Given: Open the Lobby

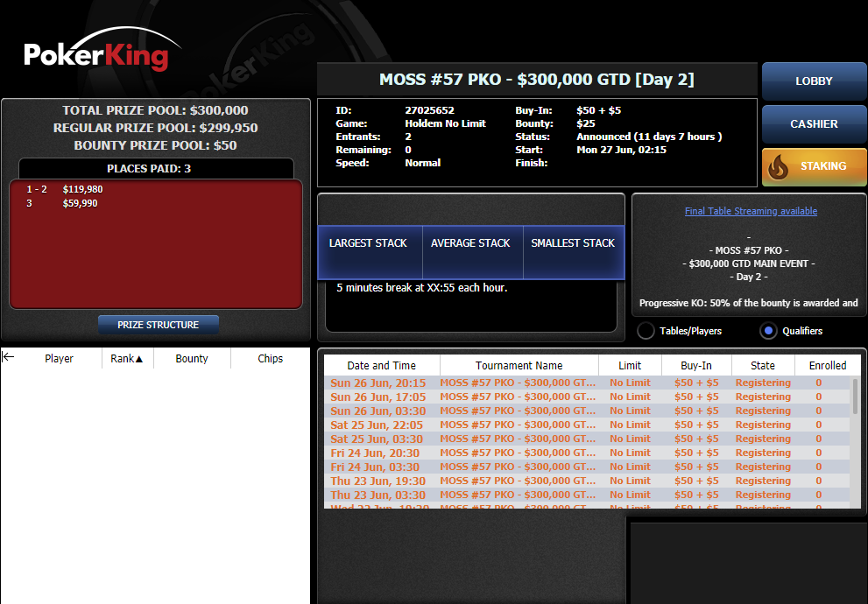Looking at the screenshot, I should pyautogui.click(x=814, y=81).
